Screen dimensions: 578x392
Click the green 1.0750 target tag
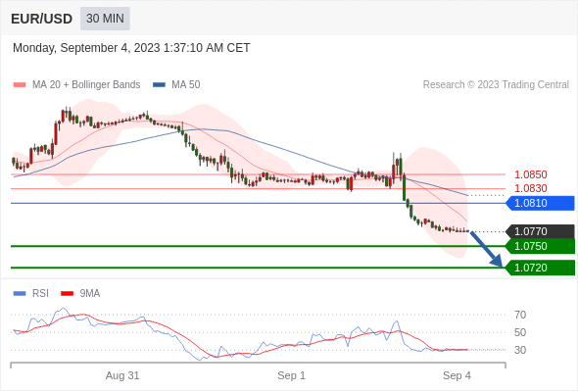pos(540,246)
